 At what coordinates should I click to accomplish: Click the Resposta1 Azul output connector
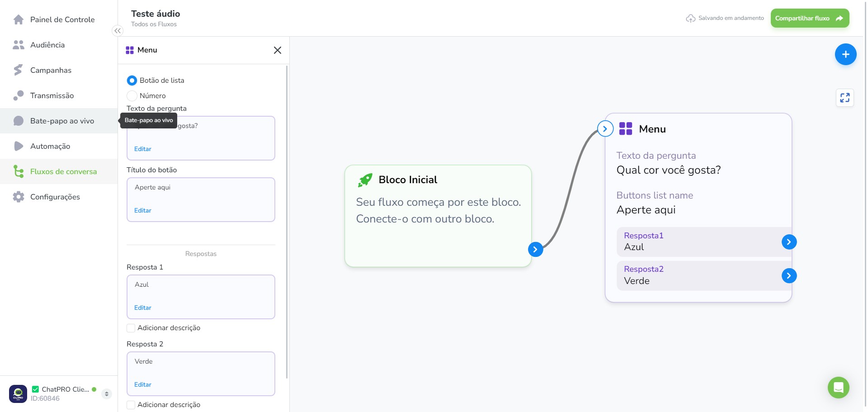coord(789,242)
